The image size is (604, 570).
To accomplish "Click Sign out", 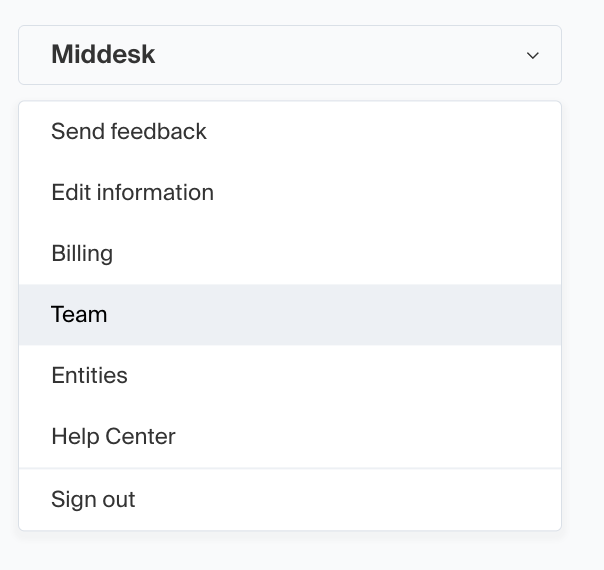I will [x=93, y=500].
